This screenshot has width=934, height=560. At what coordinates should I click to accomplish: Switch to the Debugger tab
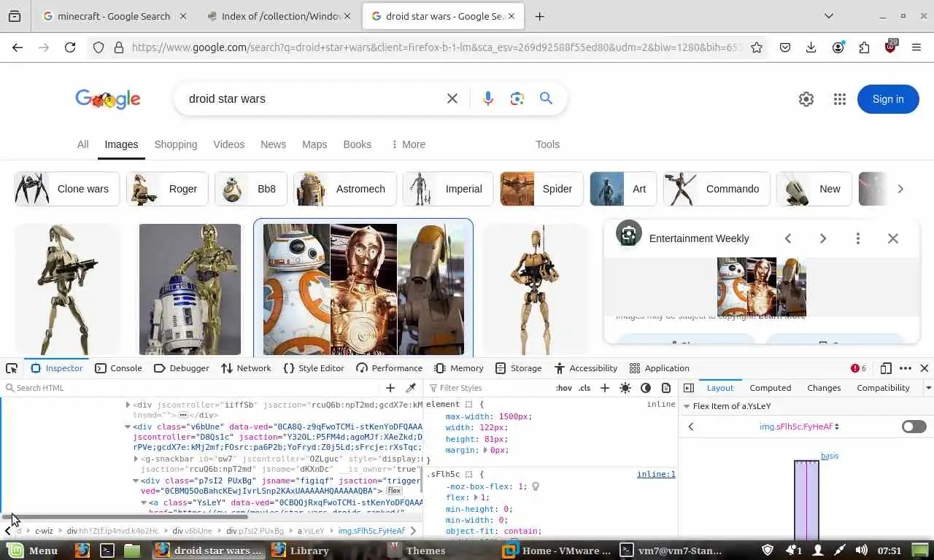(182, 368)
